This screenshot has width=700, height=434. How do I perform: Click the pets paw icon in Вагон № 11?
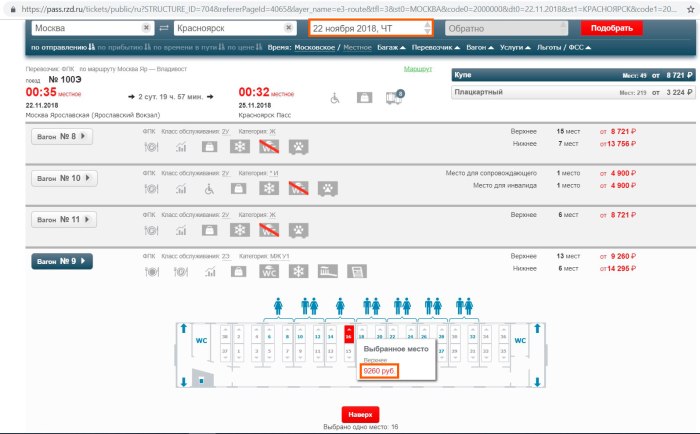299,230
